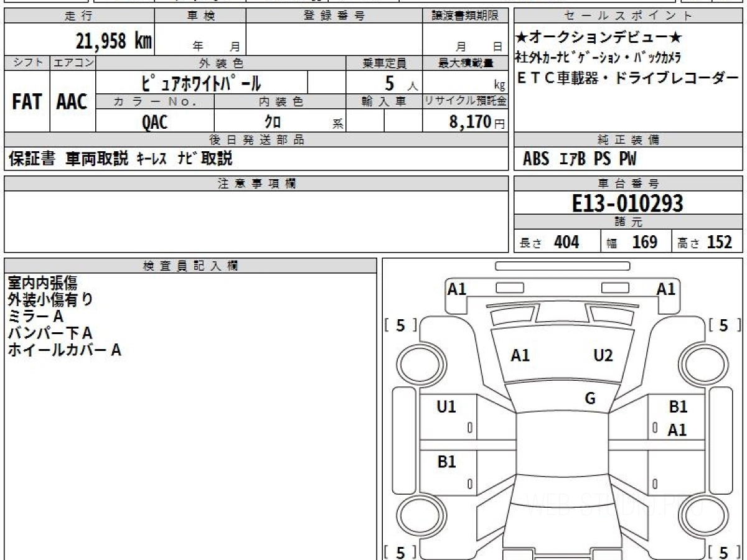Click the seating capacity value 5 人
This screenshot has width=747, height=560.
pyautogui.click(x=401, y=83)
